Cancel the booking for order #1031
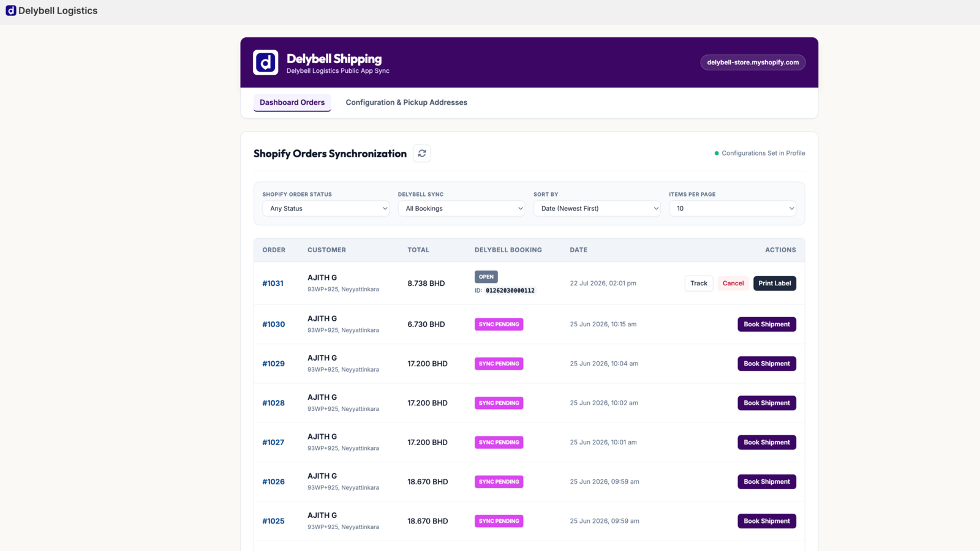This screenshot has width=980, height=551. [x=733, y=283]
